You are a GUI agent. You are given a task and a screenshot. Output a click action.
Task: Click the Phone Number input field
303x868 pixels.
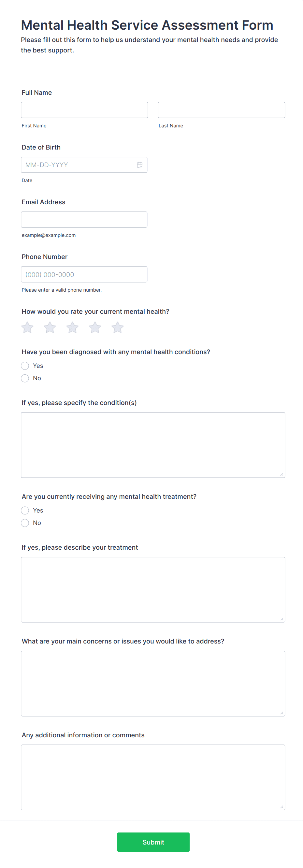coord(84,274)
